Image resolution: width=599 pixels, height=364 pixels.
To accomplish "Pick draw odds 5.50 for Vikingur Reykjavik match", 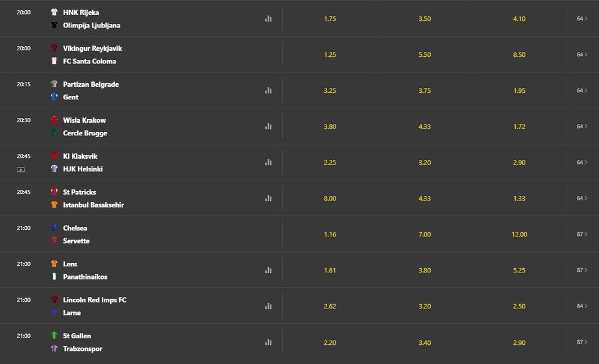I will (425, 54).
